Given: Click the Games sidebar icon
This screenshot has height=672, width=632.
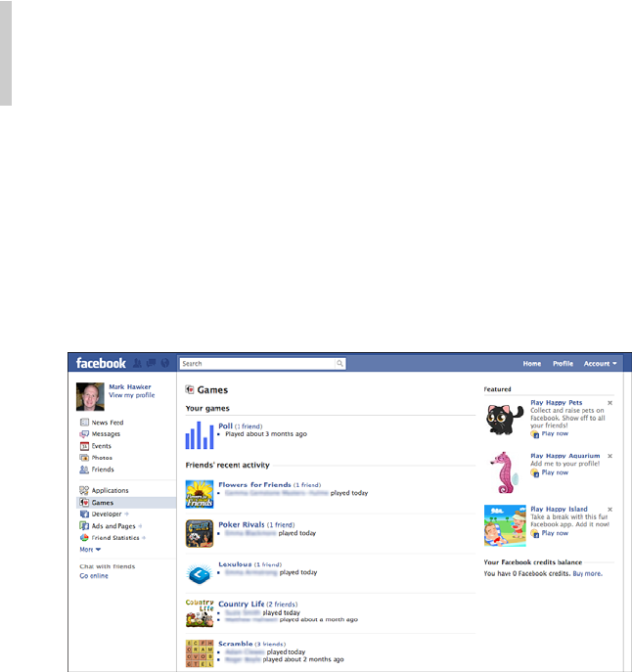Looking at the screenshot, I should point(84,502).
